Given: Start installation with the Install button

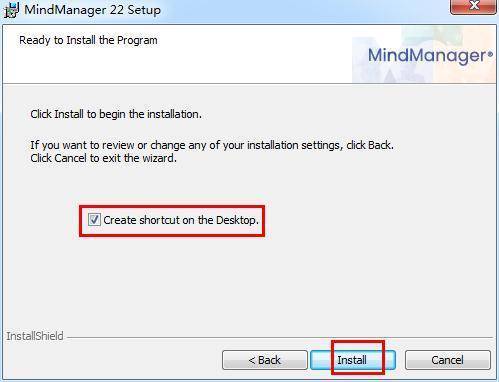Looking at the screenshot, I should pyautogui.click(x=353, y=360).
